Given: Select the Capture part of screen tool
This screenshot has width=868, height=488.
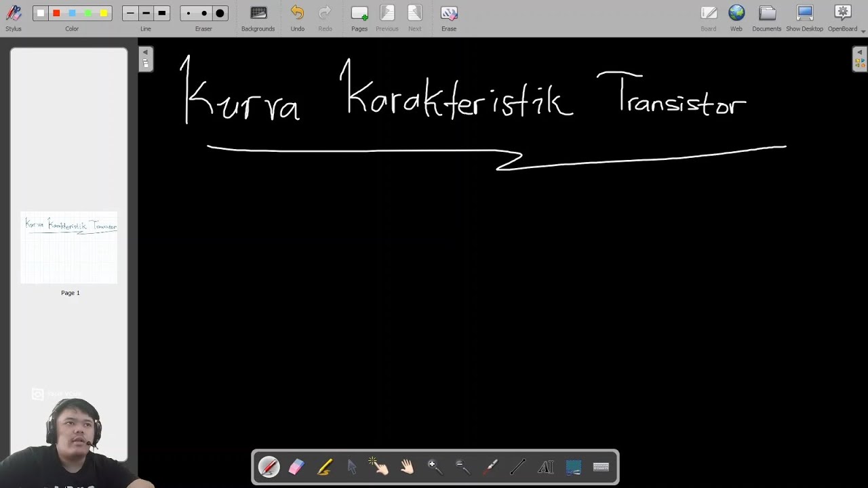Looking at the screenshot, I should click(x=574, y=467).
